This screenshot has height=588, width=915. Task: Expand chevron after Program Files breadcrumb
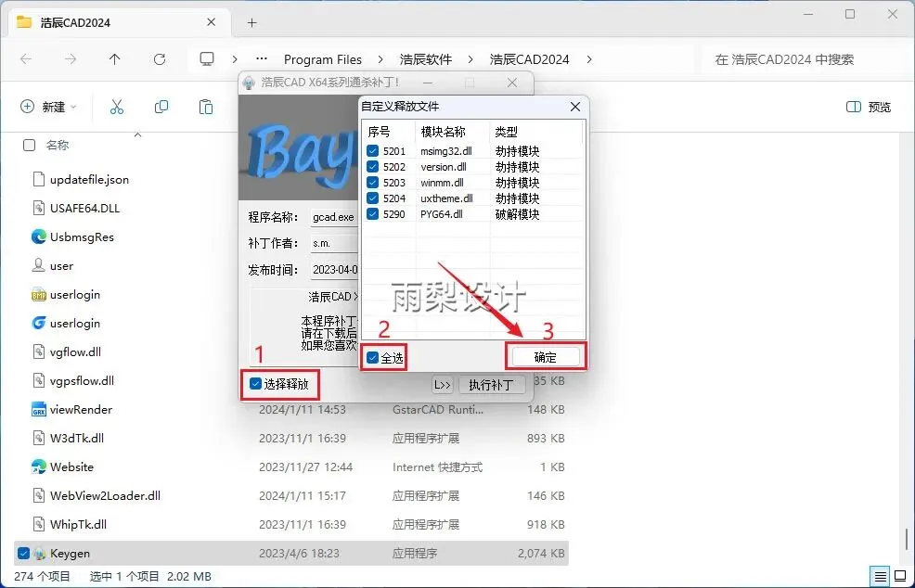coord(380,59)
